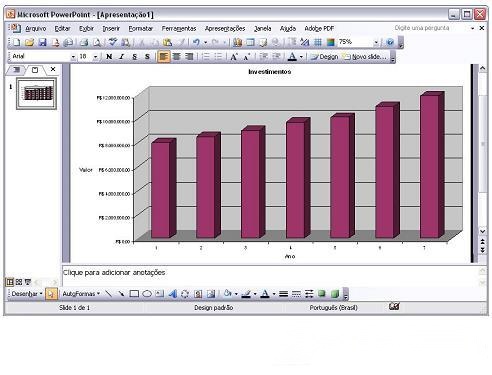Open print preview

tap(97, 42)
